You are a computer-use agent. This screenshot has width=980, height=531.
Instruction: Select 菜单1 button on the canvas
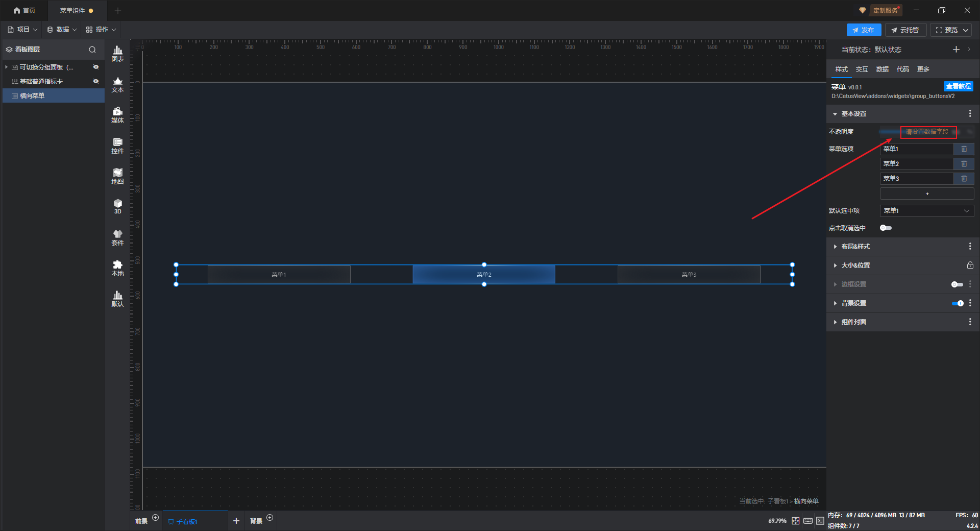pyautogui.click(x=279, y=275)
